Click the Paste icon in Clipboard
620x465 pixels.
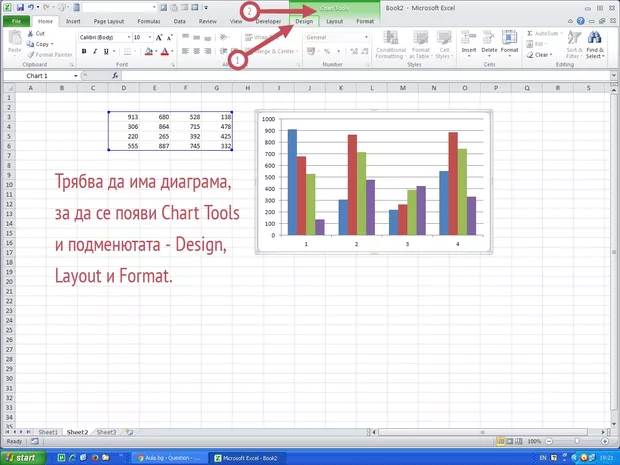click(15, 38)
